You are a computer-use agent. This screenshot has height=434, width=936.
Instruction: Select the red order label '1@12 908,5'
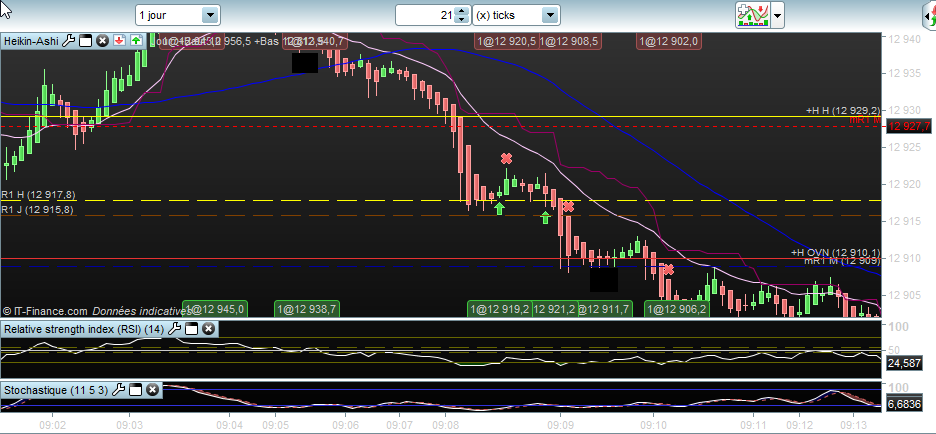click(x=569, y=42)
